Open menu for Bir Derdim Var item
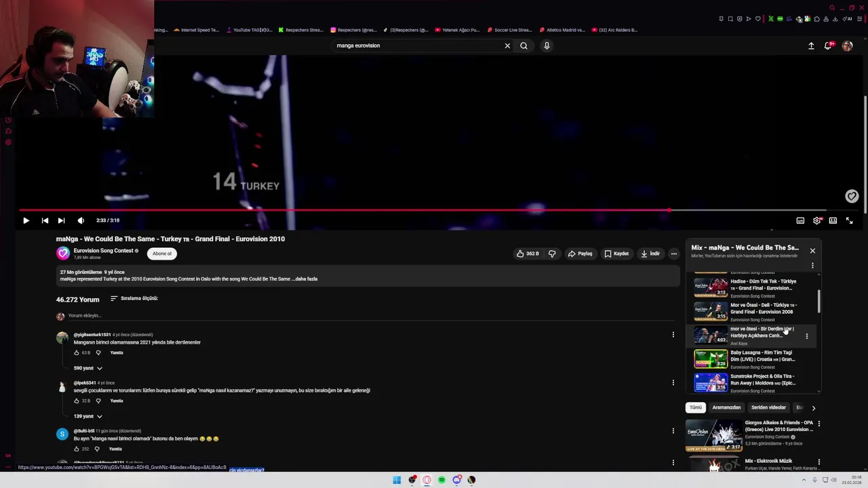Image resolution: width=868 pixels, height=488 pixels. (x=806, y=335)
